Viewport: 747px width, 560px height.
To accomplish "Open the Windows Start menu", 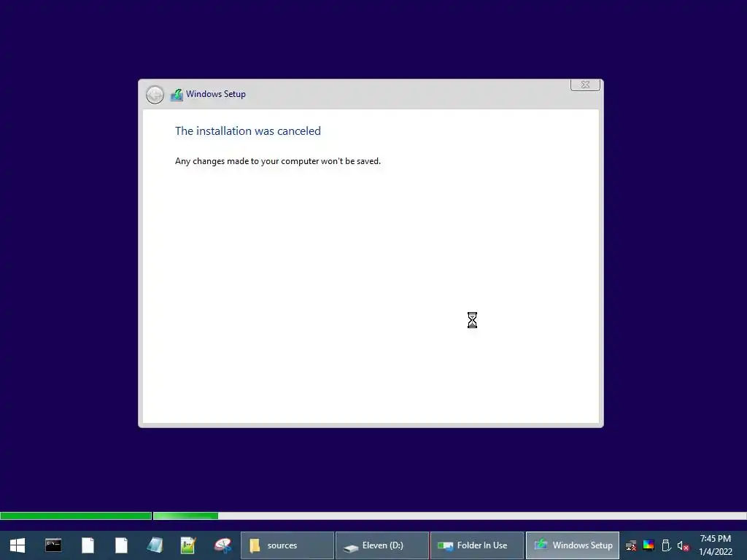I will click(x=18, y=545).
